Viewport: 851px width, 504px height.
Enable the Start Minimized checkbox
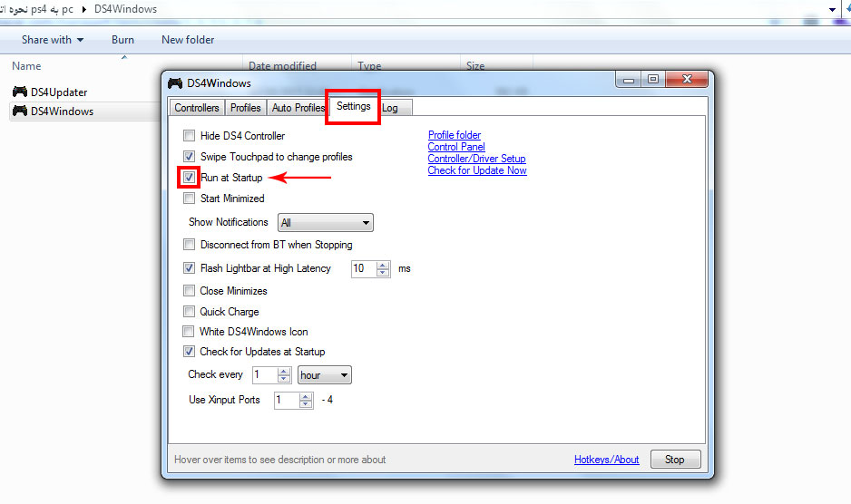[x=190, y=199]
